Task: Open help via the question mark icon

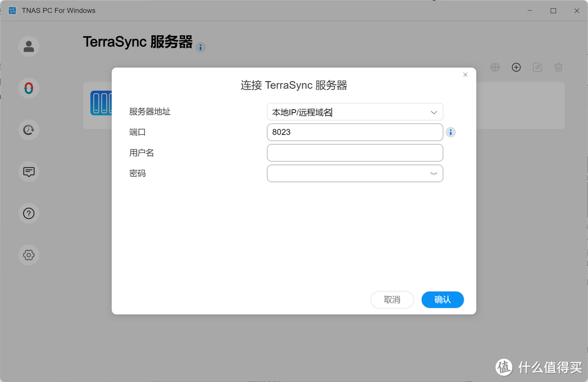Action: click(x=28, y=213)
